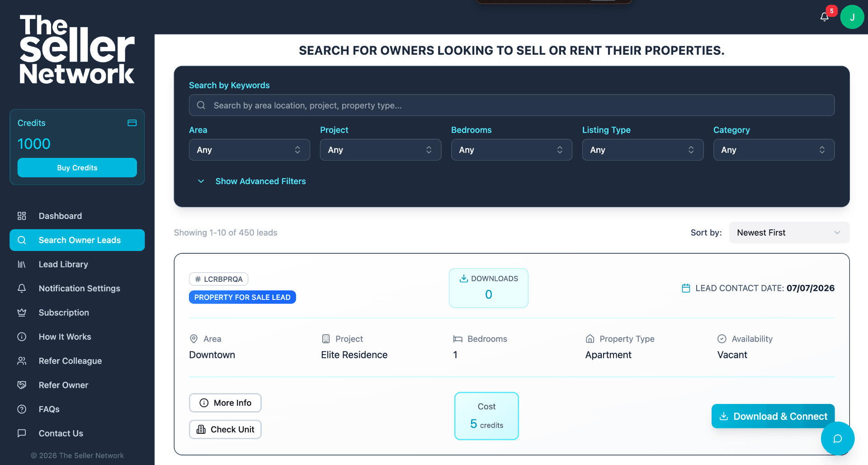
Task: Click the Apartment property type value
Action: [x=609, y=355]
